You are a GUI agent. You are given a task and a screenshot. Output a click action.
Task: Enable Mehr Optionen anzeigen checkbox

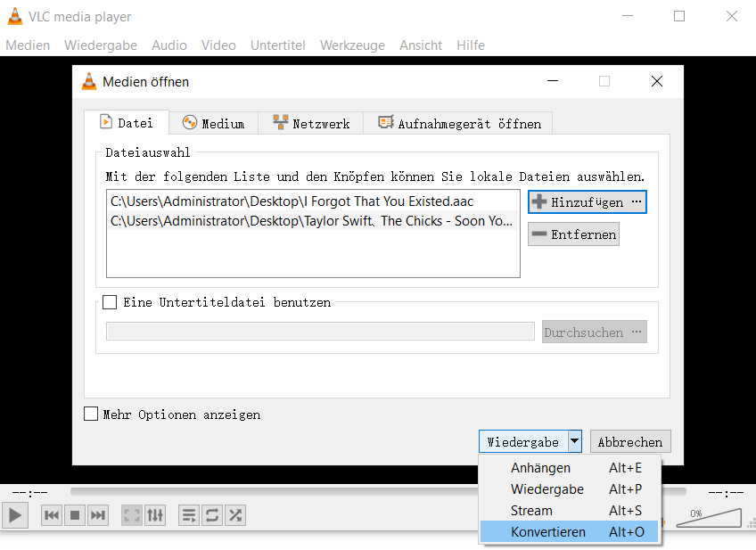[x=91, y=415]
